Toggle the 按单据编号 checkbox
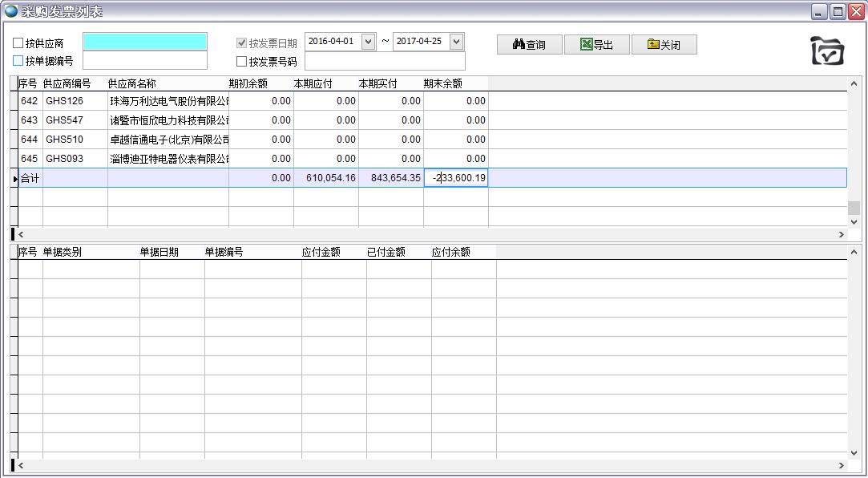The width and height of the screenshot is (868, 478). [18, 61]
